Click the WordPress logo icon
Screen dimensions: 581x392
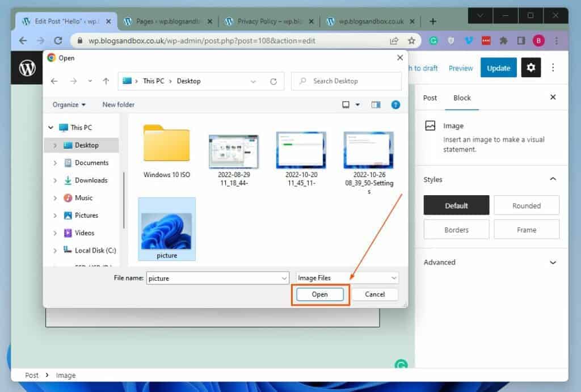[27, 68]
